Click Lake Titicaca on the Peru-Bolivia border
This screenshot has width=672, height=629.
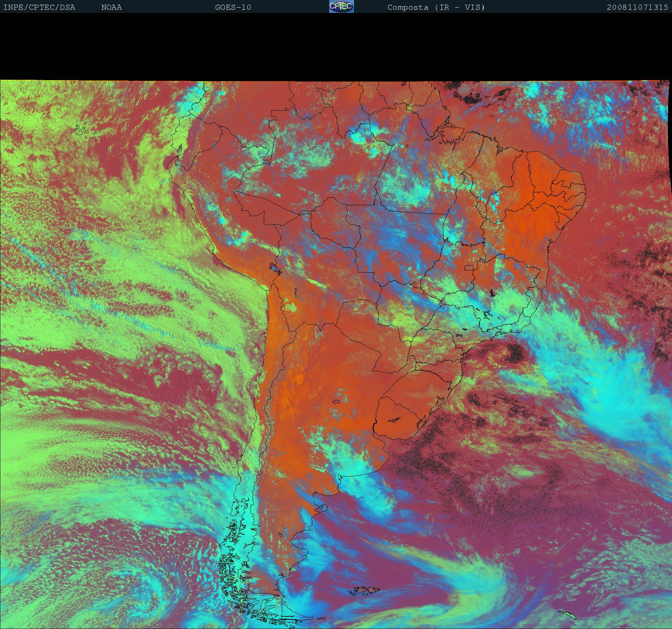click(275, 268)
